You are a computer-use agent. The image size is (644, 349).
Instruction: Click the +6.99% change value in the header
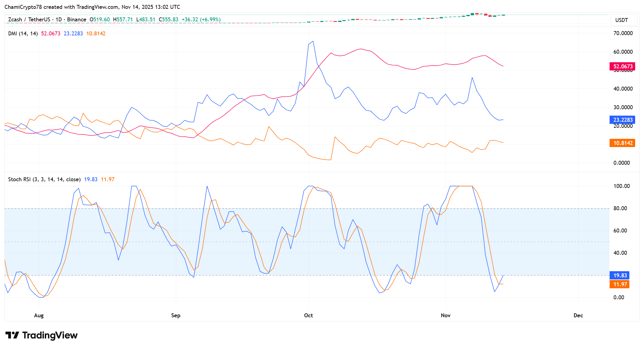point(210,19)
